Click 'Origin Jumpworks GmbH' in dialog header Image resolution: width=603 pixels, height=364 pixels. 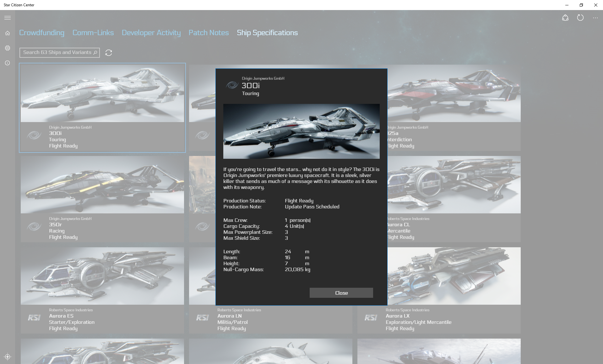click(263, 78)
